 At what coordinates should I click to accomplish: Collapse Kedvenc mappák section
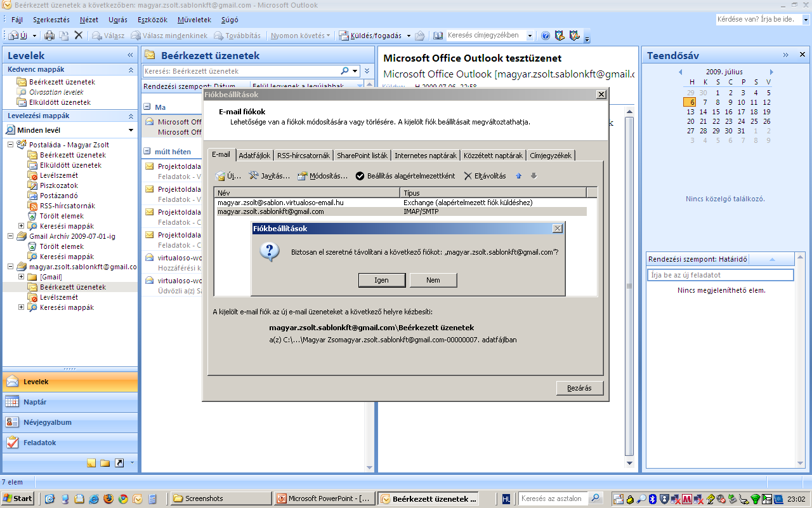pos(131,69)
